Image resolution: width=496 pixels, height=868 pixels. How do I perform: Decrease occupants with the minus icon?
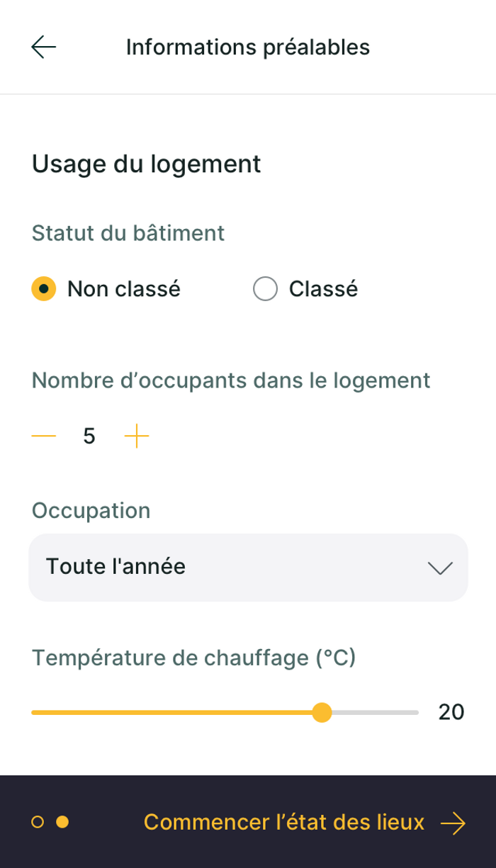pos(44,436)
